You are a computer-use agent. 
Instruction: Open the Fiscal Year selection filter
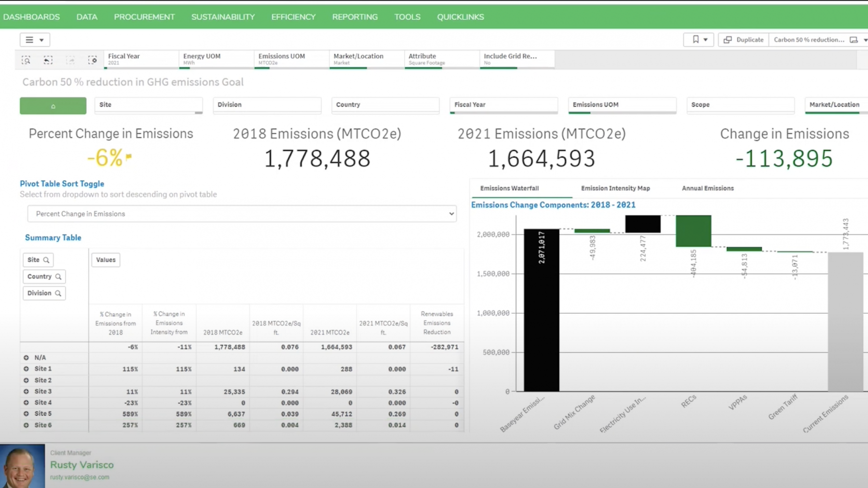(x=141, y=59)
